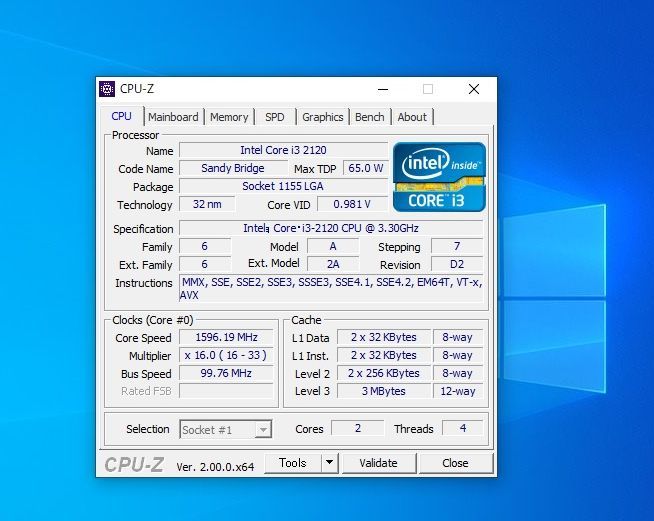
Task: Click the Max TDP value 65.0 W
Action: (365, 168)
